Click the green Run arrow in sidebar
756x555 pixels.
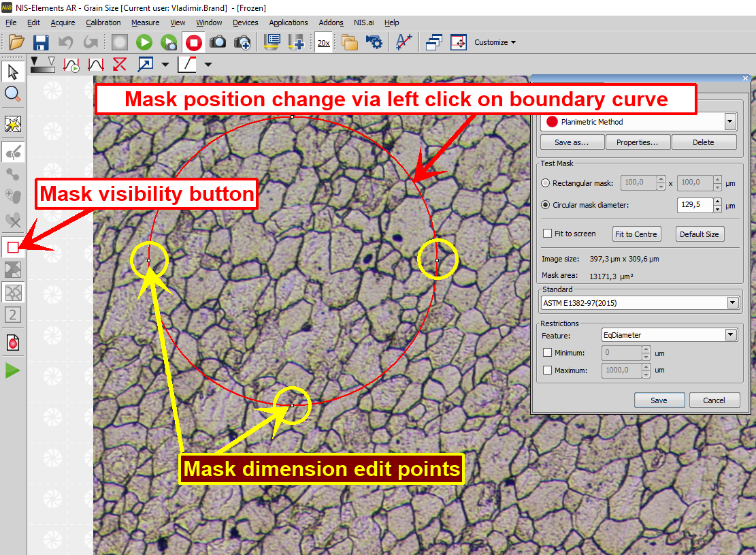click(x=13, y=370)
